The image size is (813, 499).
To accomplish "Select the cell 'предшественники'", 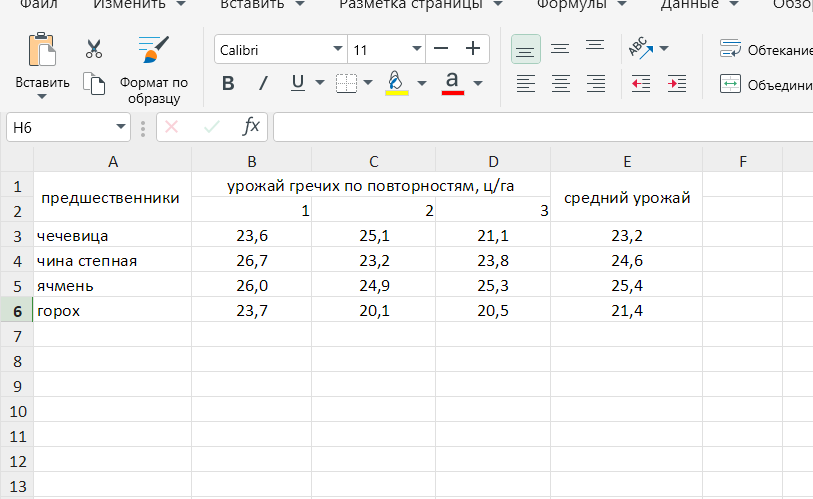I will [113, 197].
